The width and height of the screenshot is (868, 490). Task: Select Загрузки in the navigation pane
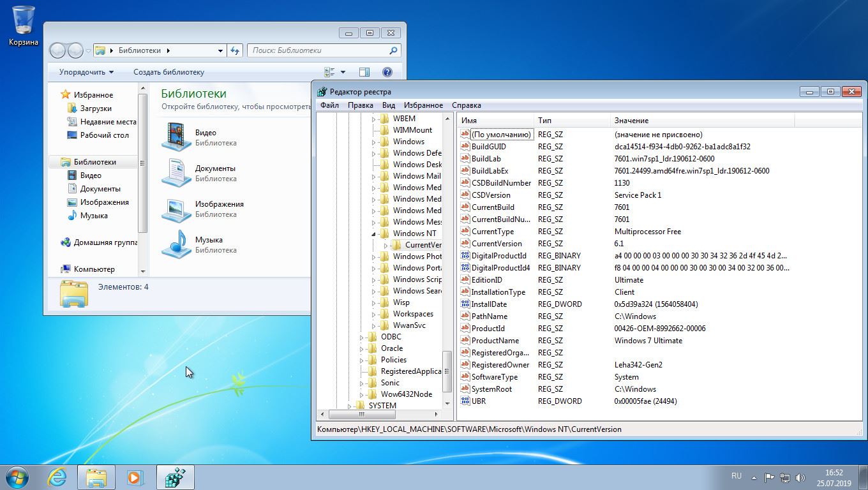coord(96,108)
